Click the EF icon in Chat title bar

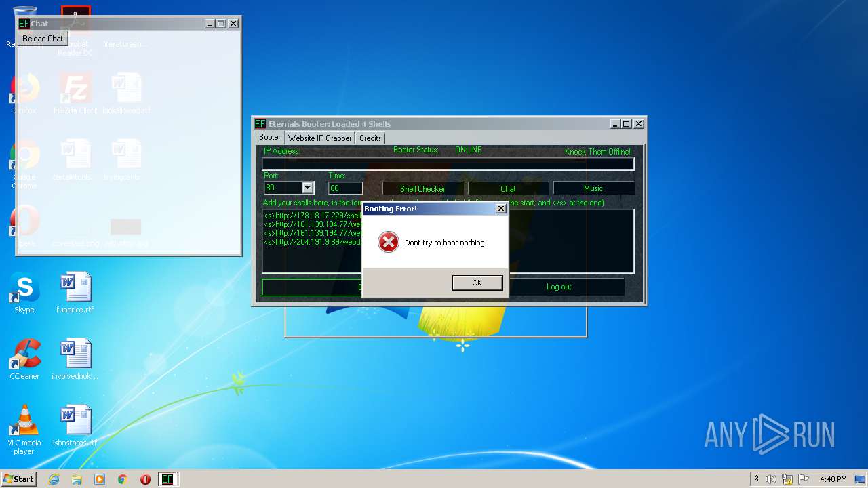(24, 24)
